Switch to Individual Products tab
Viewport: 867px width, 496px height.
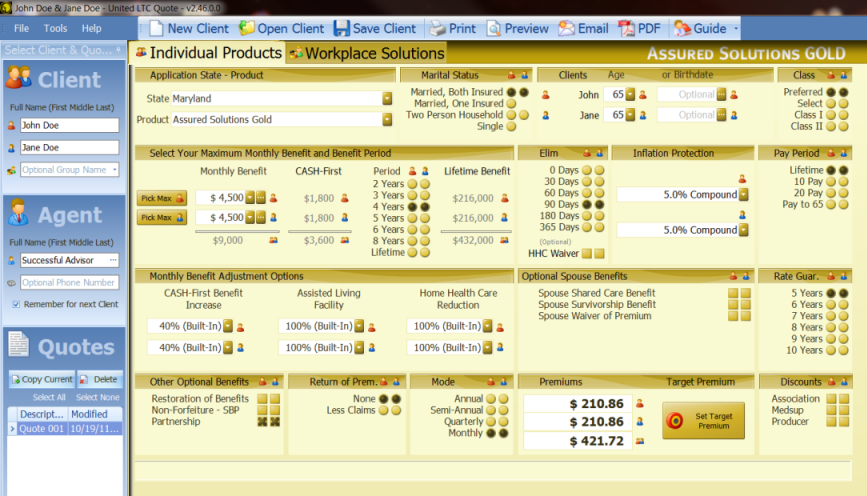(x=208, y=53)
